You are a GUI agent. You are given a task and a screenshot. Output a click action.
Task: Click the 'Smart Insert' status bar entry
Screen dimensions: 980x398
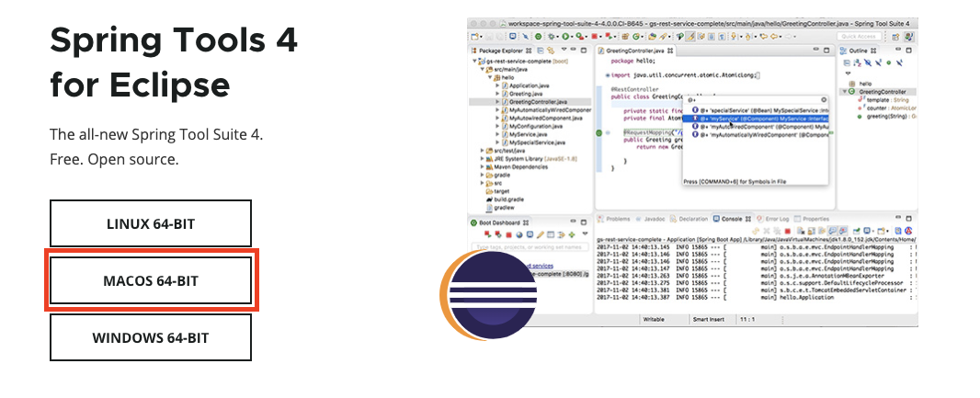(708, 319)
